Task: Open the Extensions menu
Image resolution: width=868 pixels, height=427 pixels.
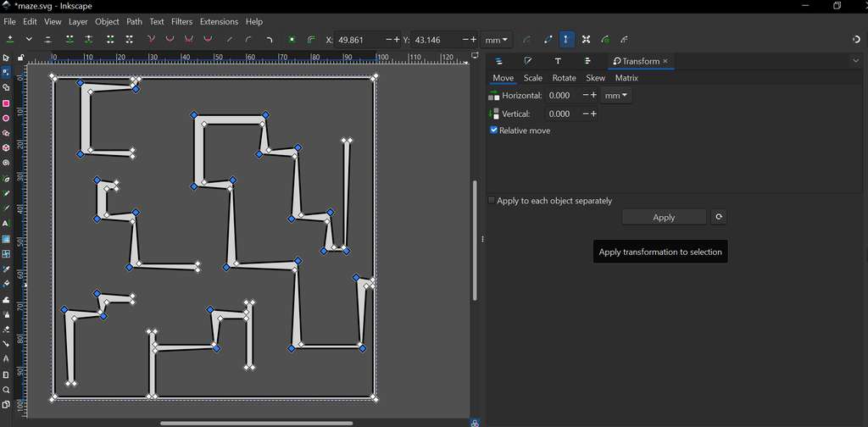Action: [219, 21]
